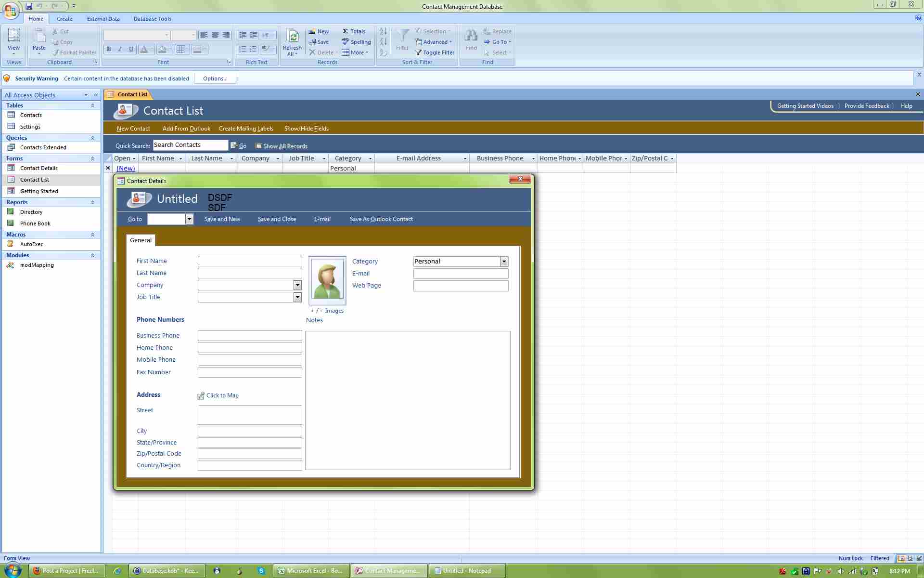Click the View icon in ribbon
924x578 pixels.
(x=13, y=36)
